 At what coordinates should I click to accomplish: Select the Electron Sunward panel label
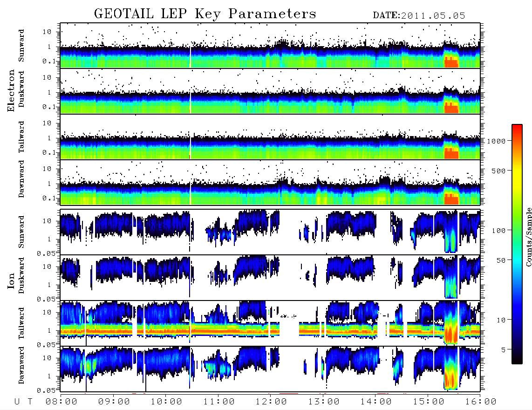[21, 46]
